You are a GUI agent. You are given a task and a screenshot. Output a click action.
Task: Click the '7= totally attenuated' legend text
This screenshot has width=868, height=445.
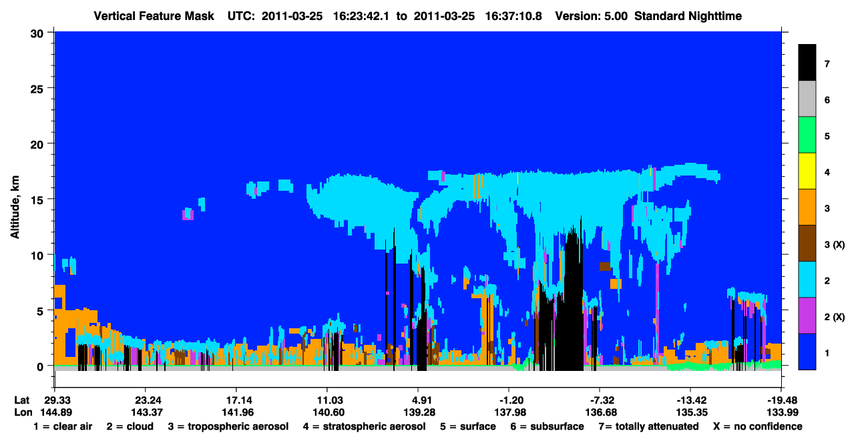click(x=648, y=426)
